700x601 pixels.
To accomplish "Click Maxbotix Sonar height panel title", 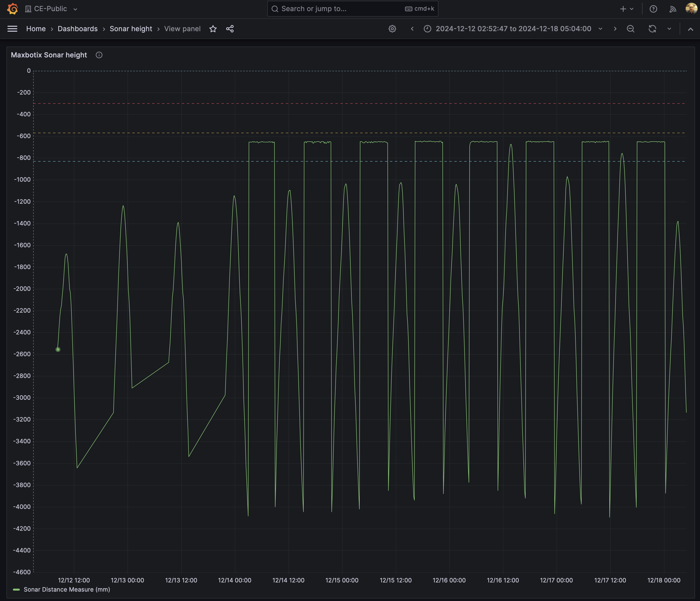I will point(49,55).
